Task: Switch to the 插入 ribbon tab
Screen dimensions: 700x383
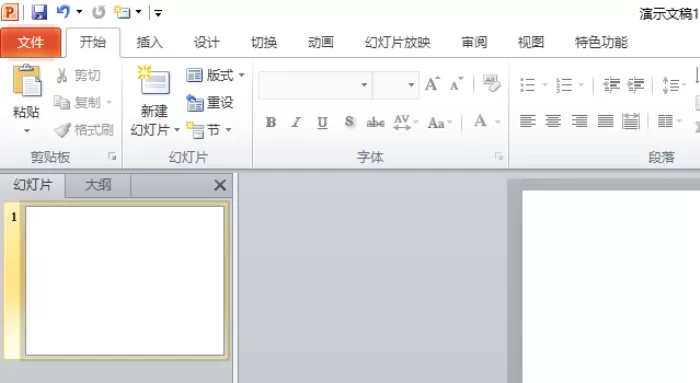Action: tap(150, 42)
